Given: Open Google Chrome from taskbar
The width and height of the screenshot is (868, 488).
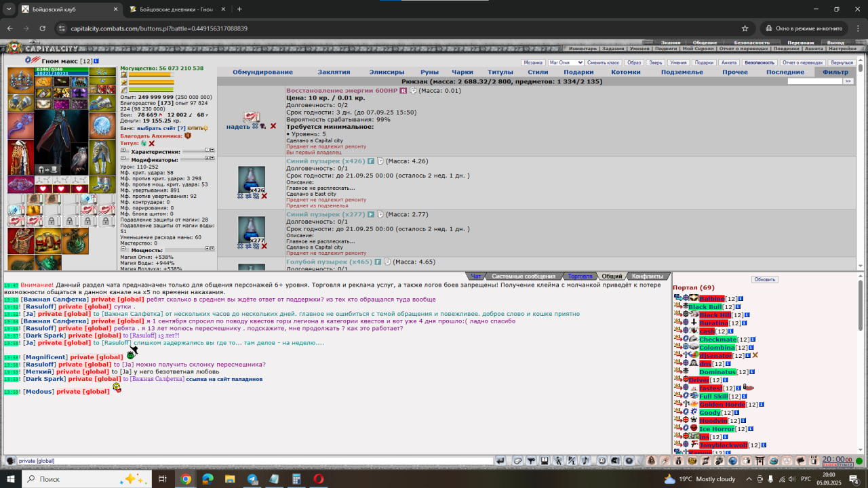Looking at the screenshot, I should 186,479.
